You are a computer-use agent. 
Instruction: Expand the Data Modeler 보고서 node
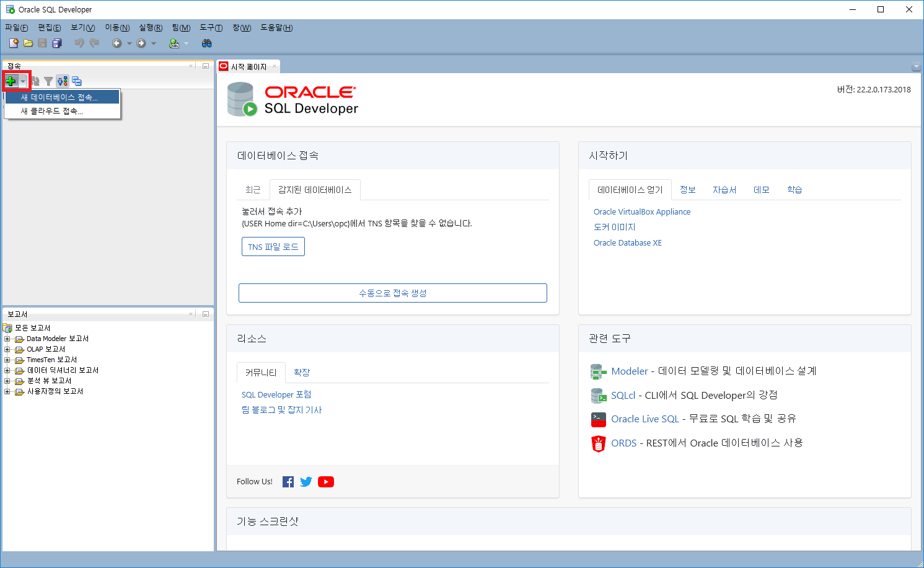[x=7, y=339]
